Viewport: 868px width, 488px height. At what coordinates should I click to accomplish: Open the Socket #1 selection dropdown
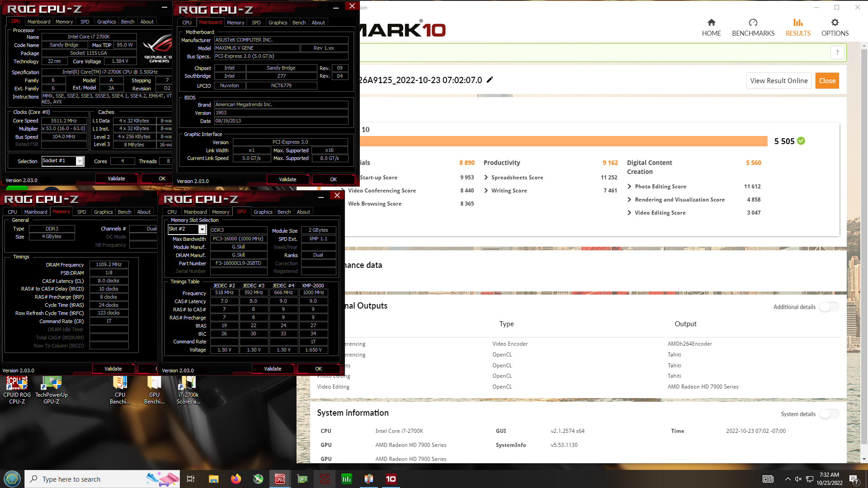pos(80,161)
